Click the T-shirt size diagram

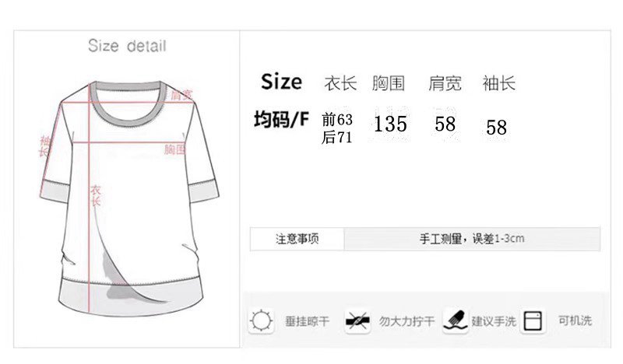click(129, 198)
